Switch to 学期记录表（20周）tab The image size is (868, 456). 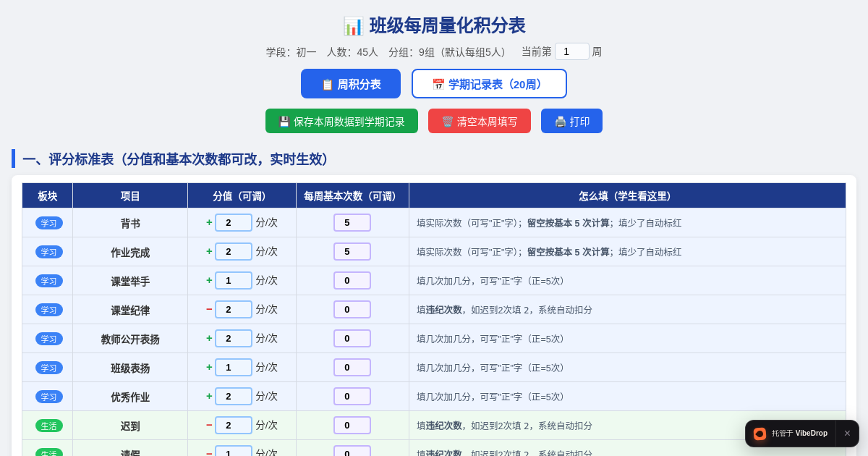489,84
